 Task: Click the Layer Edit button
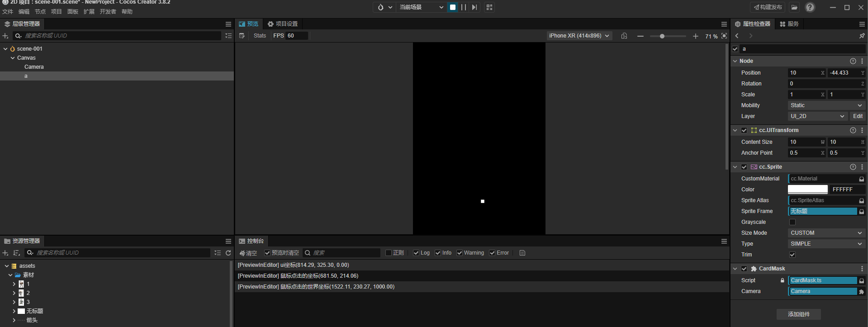click(x=858, y=116)
